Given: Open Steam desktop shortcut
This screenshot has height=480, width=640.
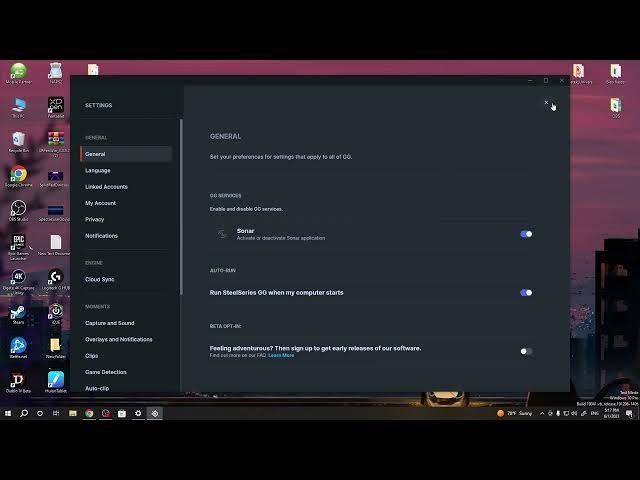Looking at the screenshot, I should pos(18,315).
